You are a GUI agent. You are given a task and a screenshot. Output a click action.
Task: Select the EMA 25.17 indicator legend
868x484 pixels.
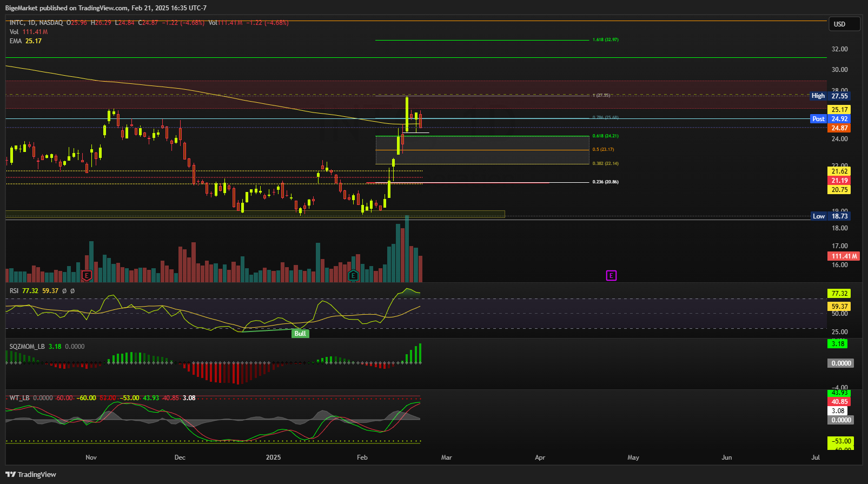coord(25,41)
